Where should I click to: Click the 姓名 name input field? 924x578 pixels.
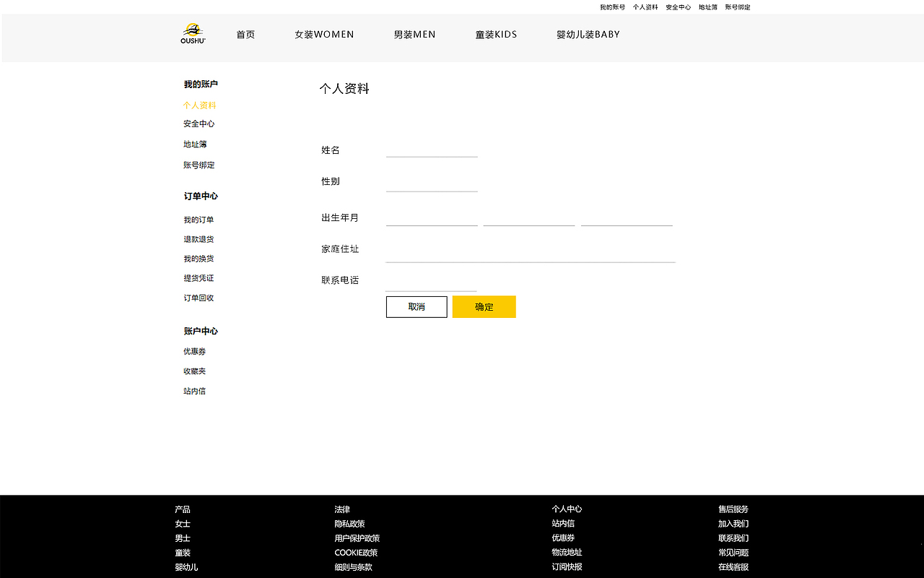(x=432, y=150)
